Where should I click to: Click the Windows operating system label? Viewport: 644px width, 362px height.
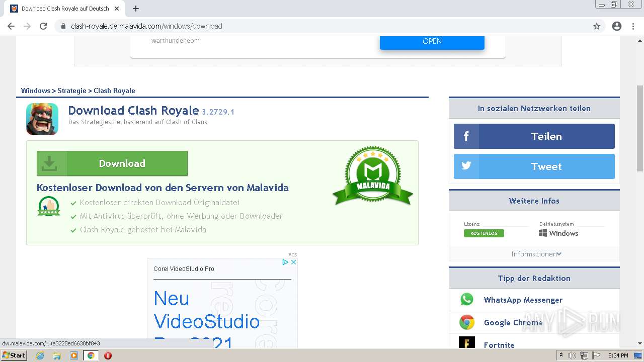coord(558,233)
